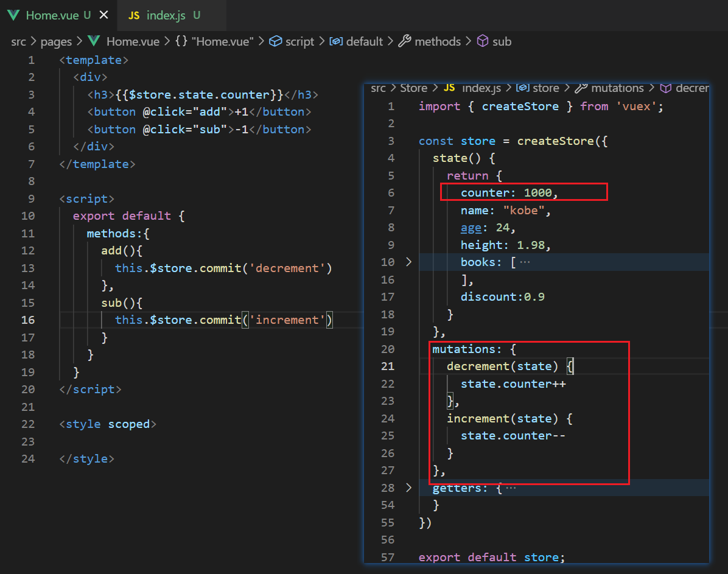Click the import createStore line
Image resolution: width=728 pixels, height=574 pixels.
[541, 107]
